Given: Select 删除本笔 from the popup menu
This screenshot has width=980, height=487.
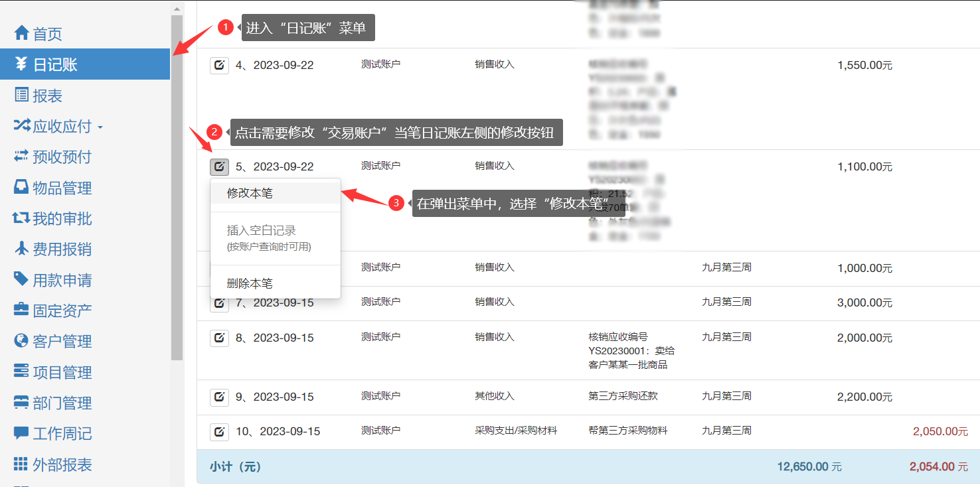Looking at the screenshot, I should click(x=250, y=283).
